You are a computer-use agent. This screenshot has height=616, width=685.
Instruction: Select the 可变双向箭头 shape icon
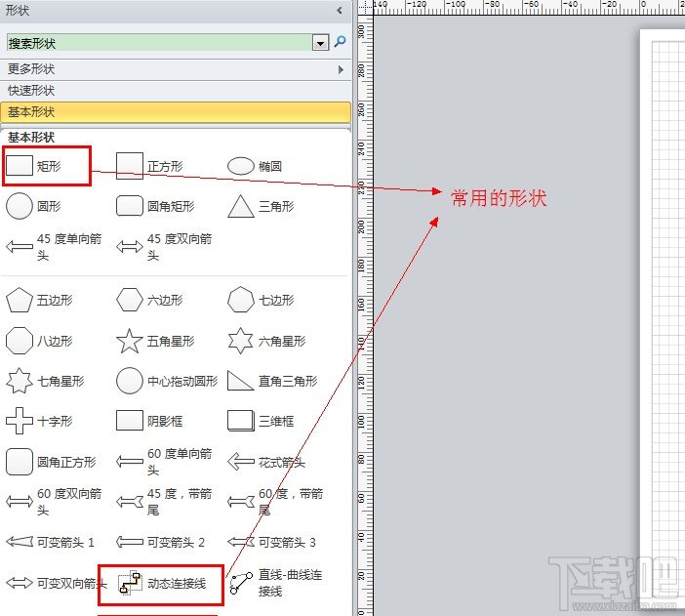[x=20, y=583]
